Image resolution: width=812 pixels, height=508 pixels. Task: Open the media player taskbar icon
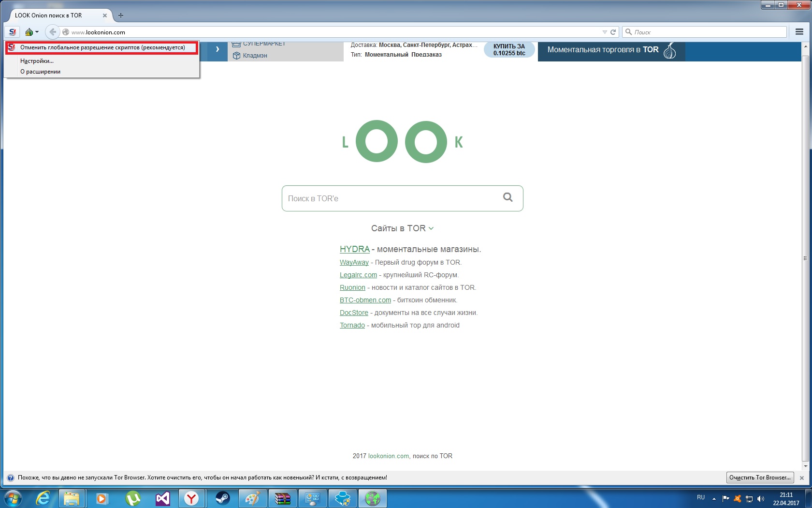pos(101,498)
